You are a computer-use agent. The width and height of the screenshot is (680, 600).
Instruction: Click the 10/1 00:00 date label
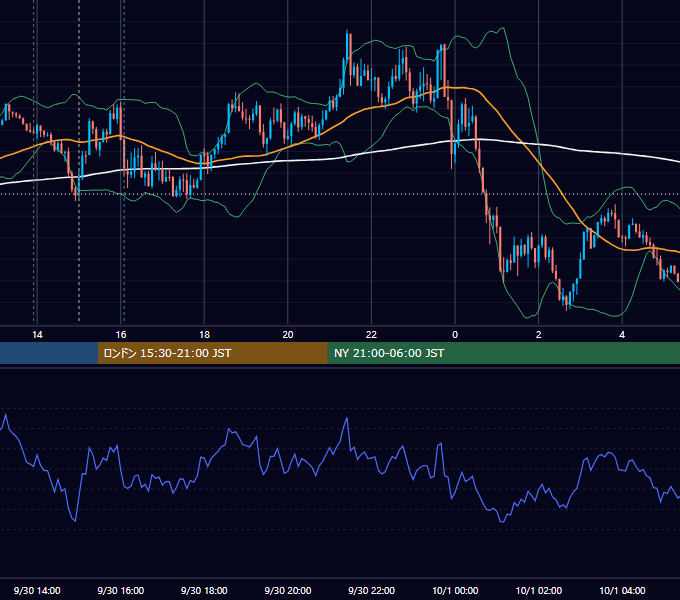click(455, 590)
